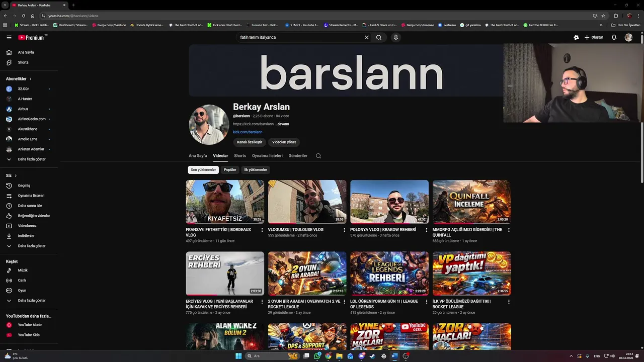
Task: Open AirlineGeeks.com subscription channel
Action: tap(29, 119)
